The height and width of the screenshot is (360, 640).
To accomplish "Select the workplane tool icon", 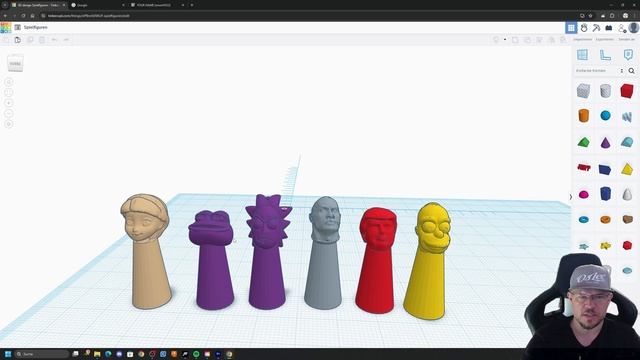I will coord(582,55).
